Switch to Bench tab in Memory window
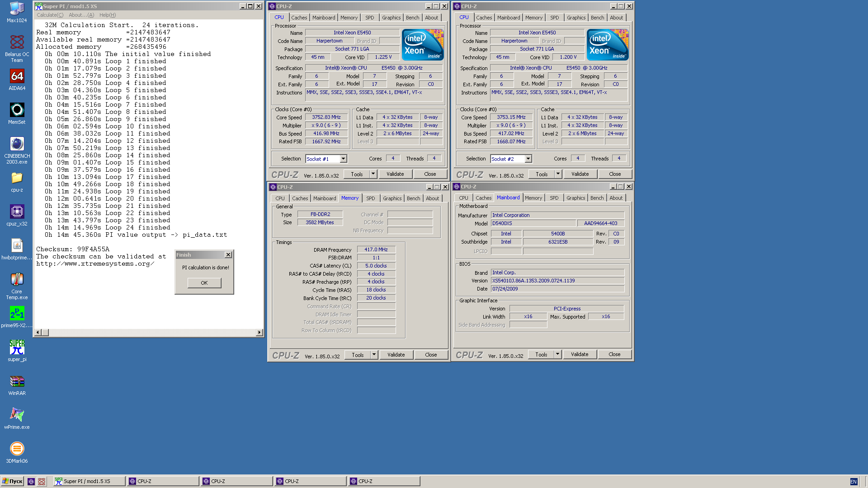Viewport: 868px width, 488px height. (414, 198)
